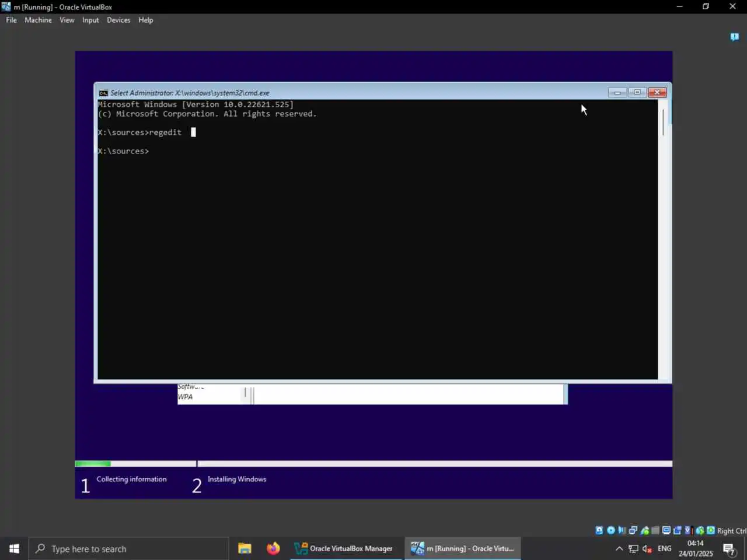Maximize the Administrator cmd.exe window
Image resolution: width=747 pixels, height=560 pixels.
637,92
